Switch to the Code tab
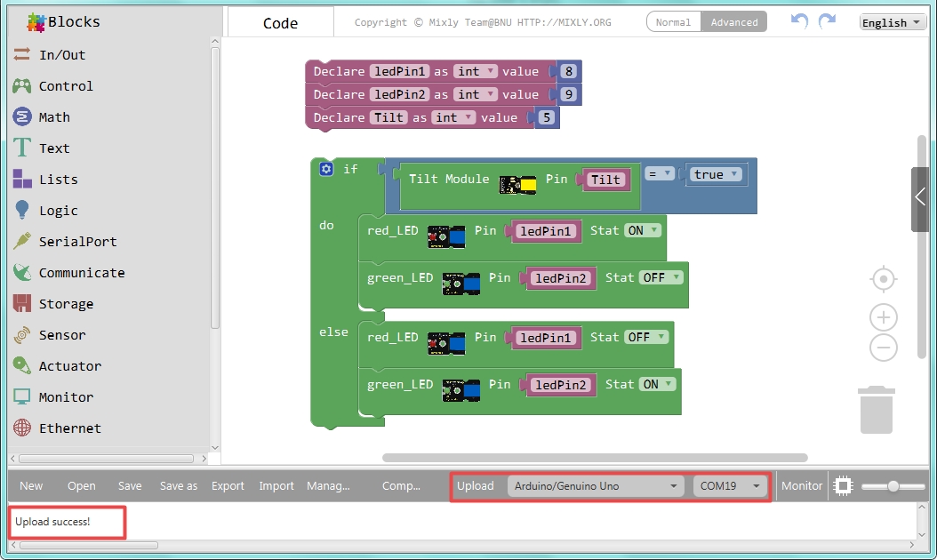937x560 pixels. (280, 23)
